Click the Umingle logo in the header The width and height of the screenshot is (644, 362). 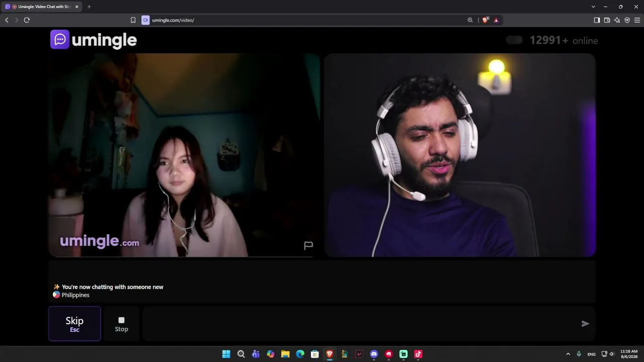94,40
